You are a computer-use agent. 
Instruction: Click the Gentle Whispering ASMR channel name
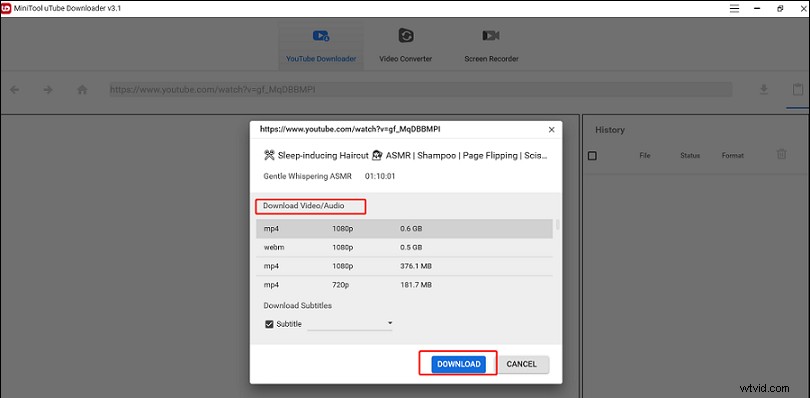pyautogui.click(x=307, y=176)
